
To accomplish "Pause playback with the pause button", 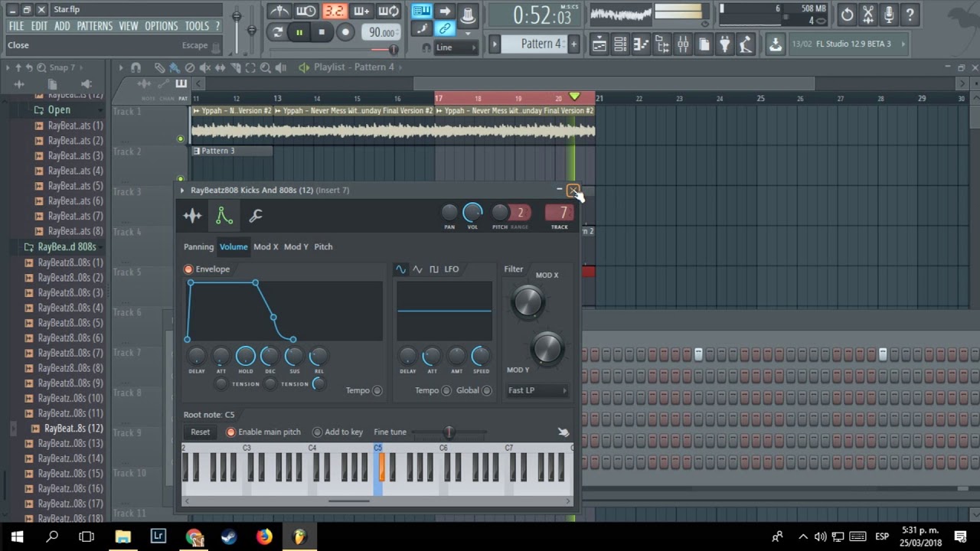I will 299,32.
